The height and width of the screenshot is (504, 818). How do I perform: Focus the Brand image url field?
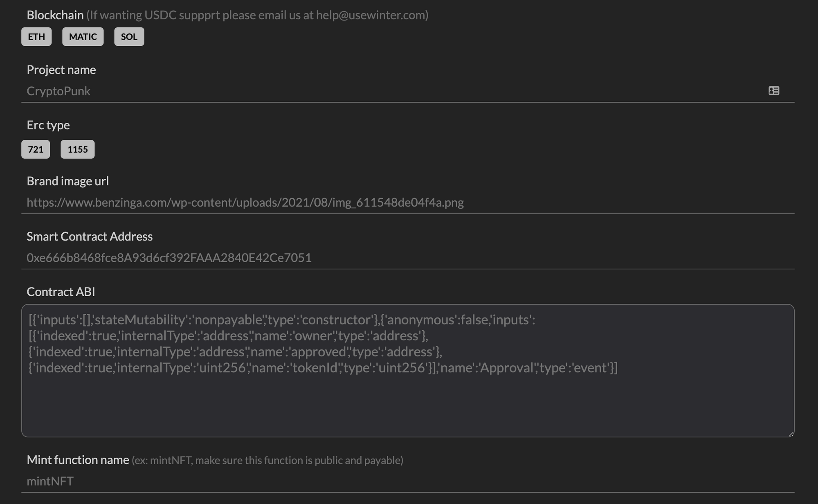[408, 202]
